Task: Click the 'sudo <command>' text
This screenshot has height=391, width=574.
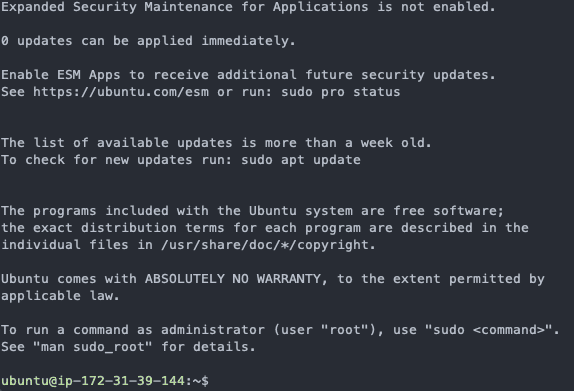Action: tap(489, 330)
